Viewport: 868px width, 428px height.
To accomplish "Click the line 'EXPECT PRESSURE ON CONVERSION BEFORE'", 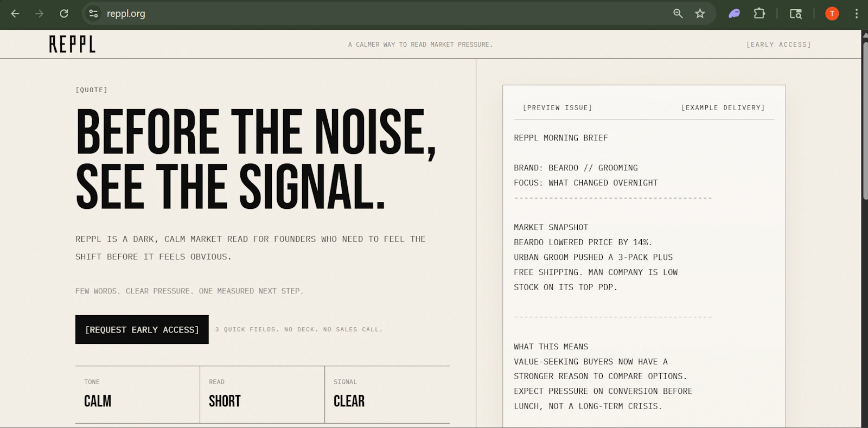I will pos(603,391).
